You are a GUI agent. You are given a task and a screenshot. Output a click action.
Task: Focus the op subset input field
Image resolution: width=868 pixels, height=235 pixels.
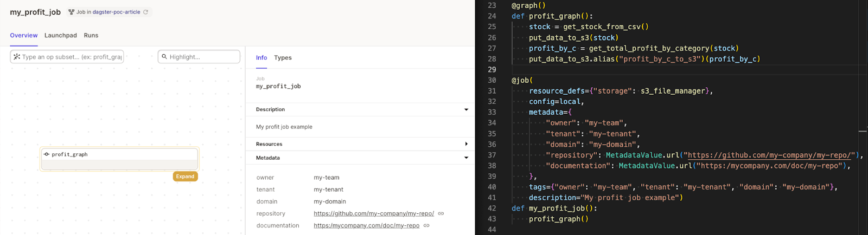click(72, 57)
